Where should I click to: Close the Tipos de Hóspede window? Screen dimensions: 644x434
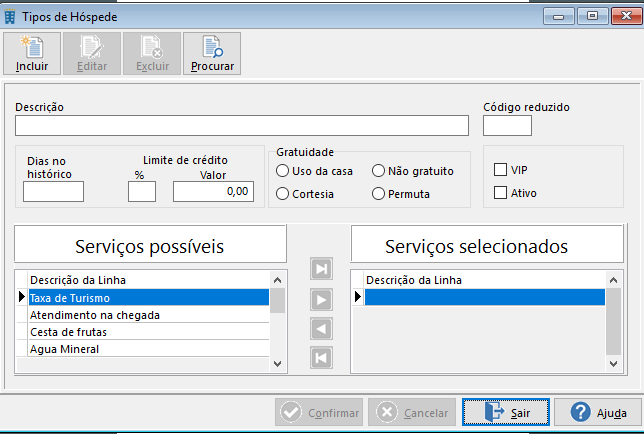(626, 16)
